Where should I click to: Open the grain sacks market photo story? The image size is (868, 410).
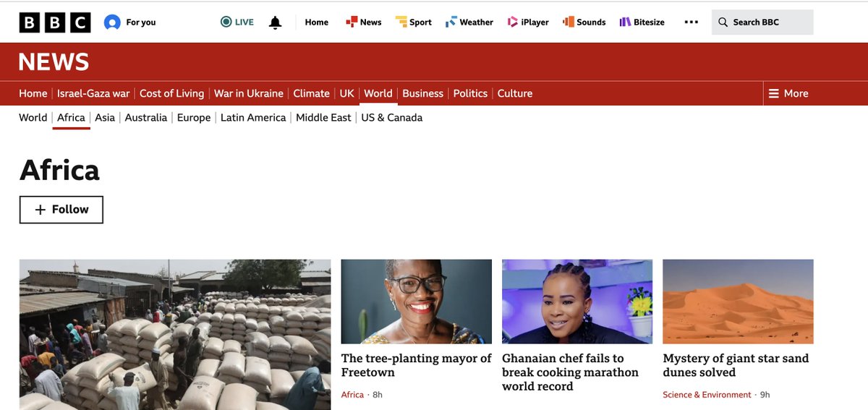pyautogui.click(x=175, y=335)
